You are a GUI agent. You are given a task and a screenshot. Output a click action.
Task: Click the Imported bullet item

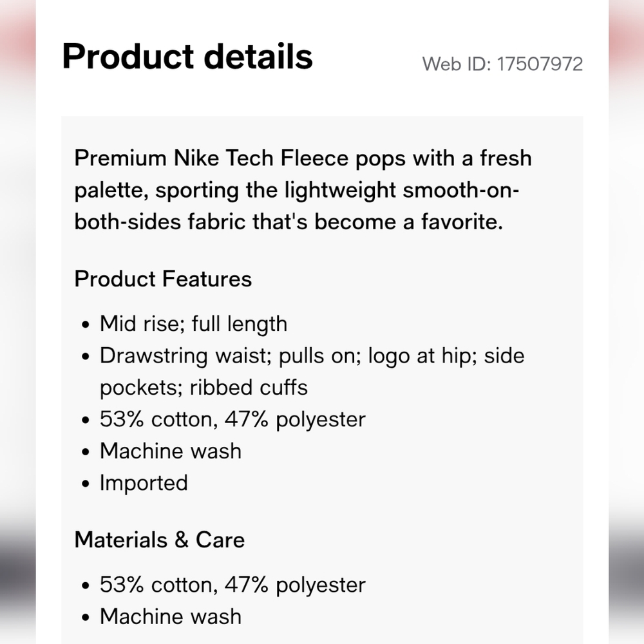coord(144,483)
